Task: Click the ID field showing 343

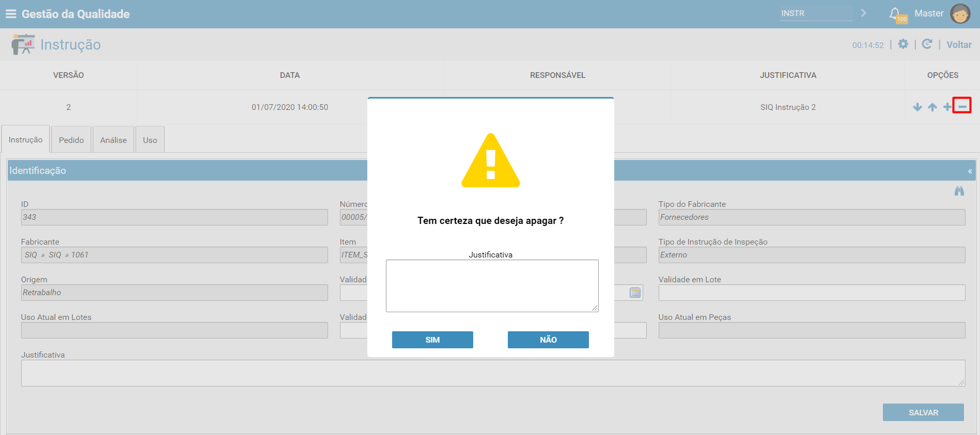Action: click(x=175, y=217)
